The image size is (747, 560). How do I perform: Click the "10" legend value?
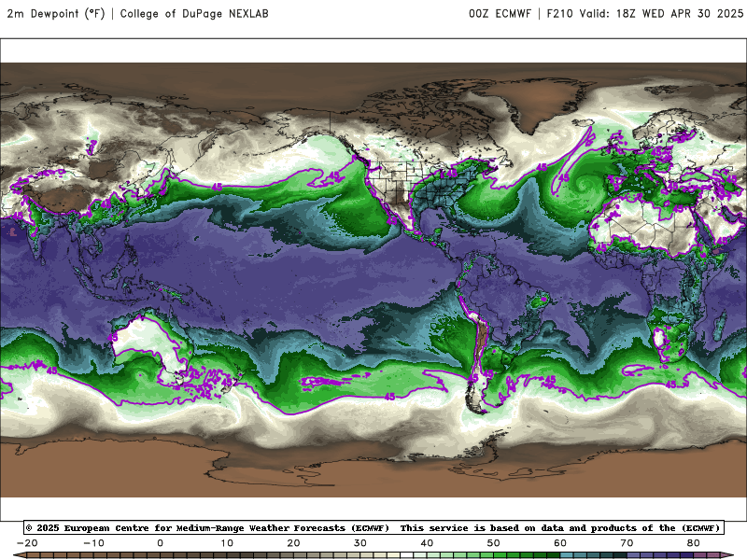click(x=227, y=543)
